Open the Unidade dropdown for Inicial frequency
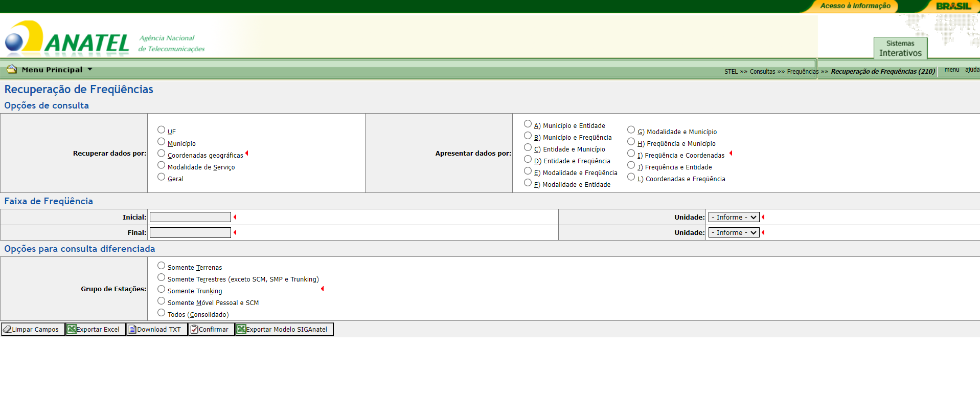Viewport: 980px width, 411px height. 734,218
